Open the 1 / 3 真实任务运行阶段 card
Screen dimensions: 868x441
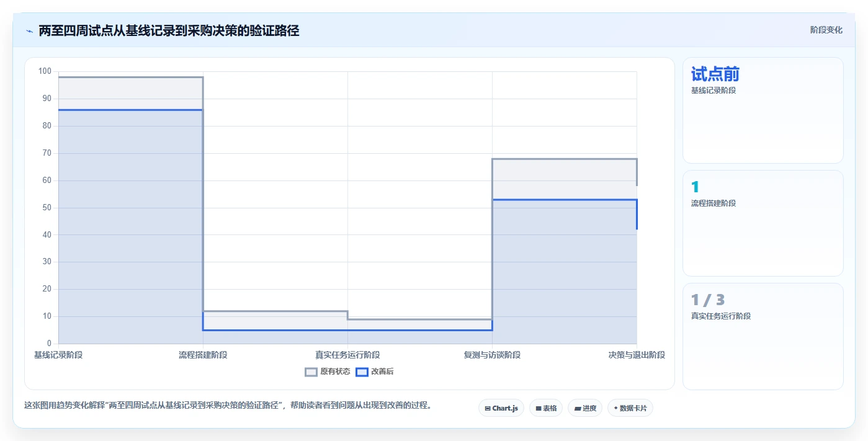pos(763,336)
